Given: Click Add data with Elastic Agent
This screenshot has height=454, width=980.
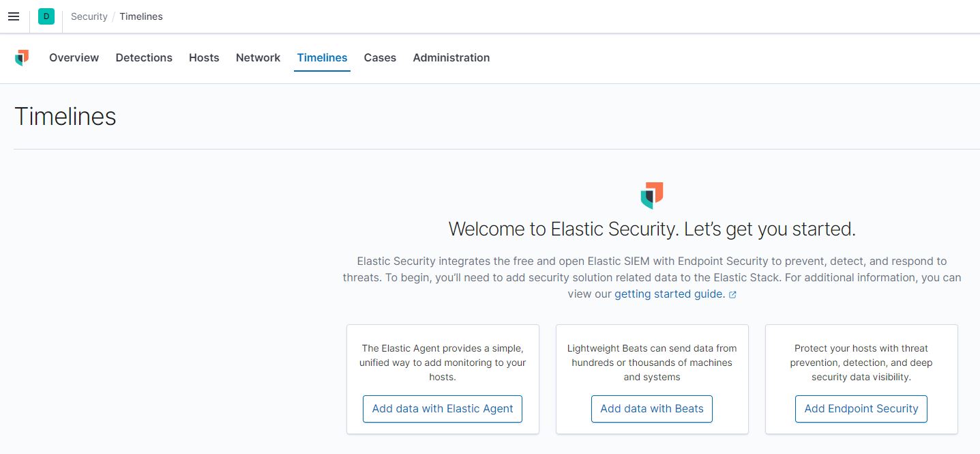Looking at the screenshot, I should click(x=442, y=408).
